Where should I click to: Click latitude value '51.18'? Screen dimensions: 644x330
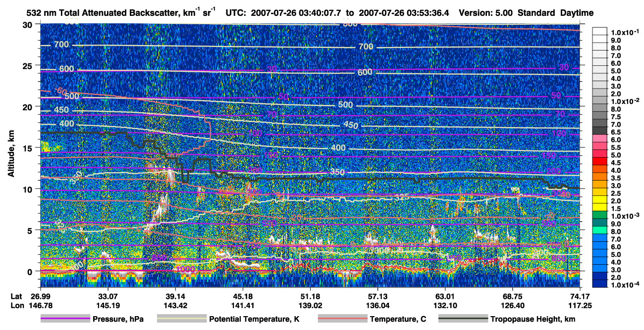tap(310, 296)
